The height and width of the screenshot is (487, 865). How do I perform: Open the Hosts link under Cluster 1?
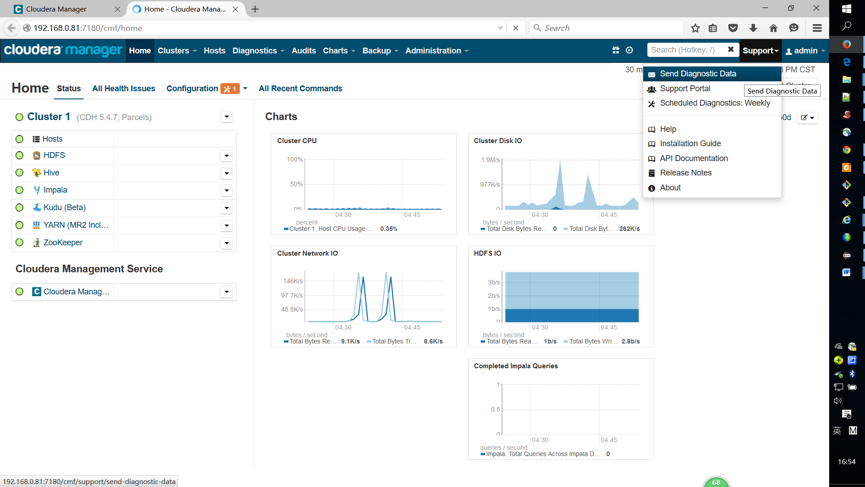point(52,139)
